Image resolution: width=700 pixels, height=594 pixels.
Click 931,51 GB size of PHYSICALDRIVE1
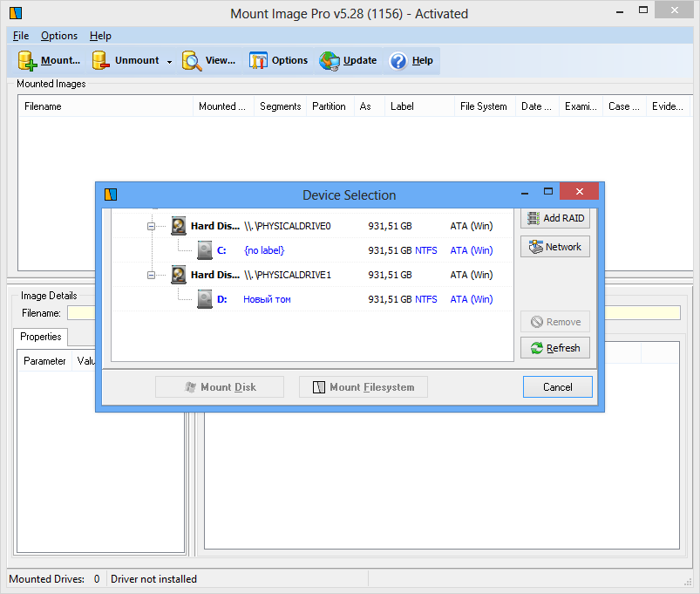click(390, 275)
